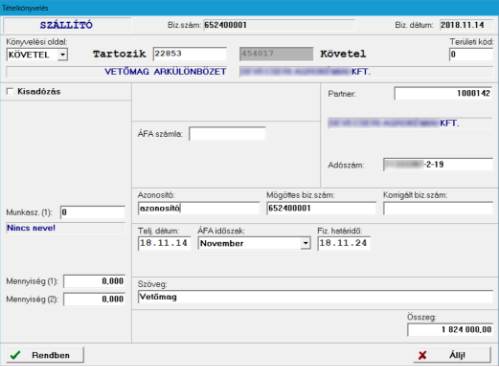Click the Munkasz. (1) input field
Image resolution: width=499 pixels, height=367 pixels.
[x=92, y=212]
